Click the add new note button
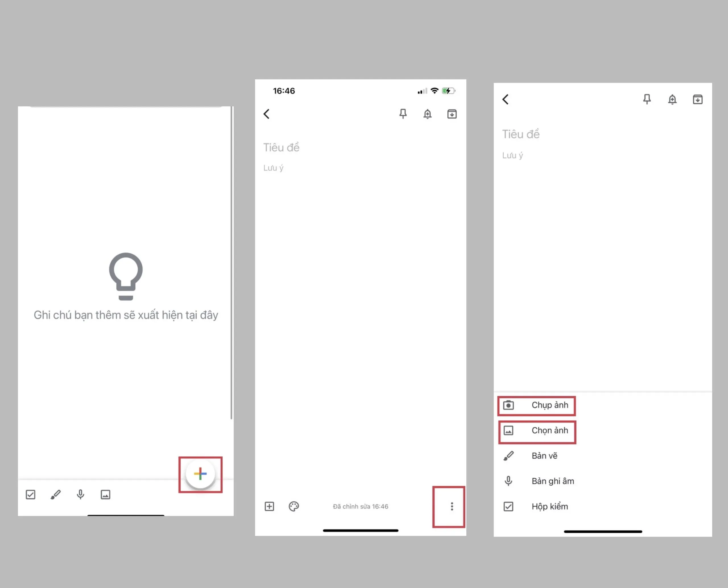This screenshot has height=588, width=728. click(x=200, y=474)
